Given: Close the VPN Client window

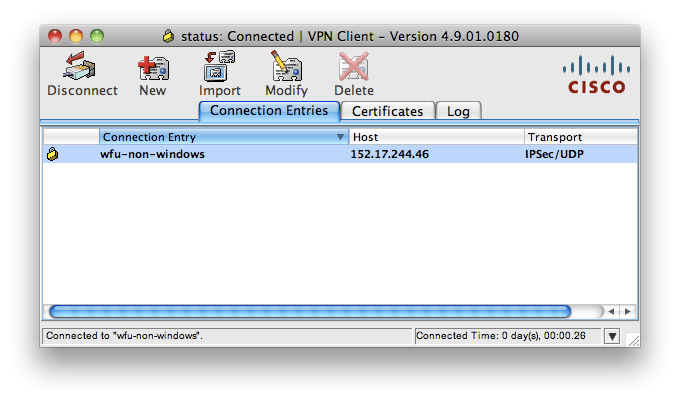Looking at the screenshot, I should tap(55, 36).
